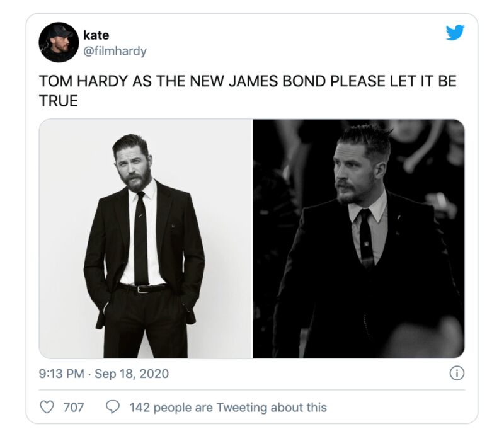The image size is (504, 429).
Task: Click the words "PLEASE LET IT BE"
Action: [x=393, y=81]
